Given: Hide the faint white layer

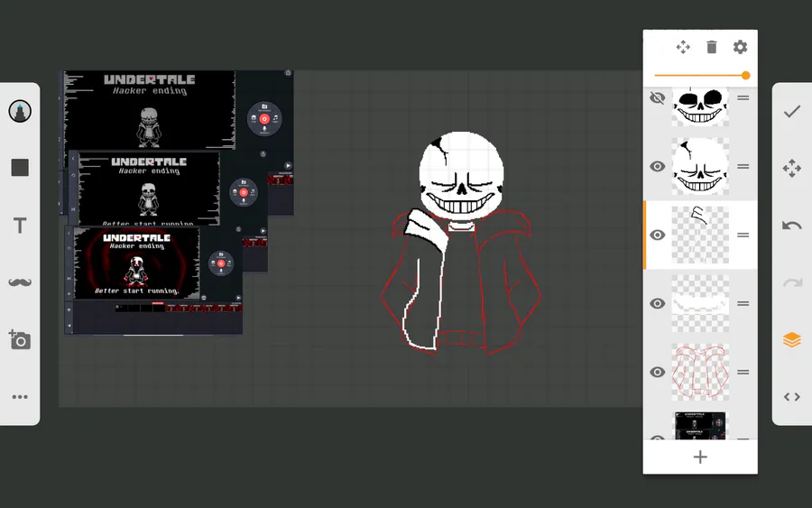Looking at the screenshot, I should 657,303.
